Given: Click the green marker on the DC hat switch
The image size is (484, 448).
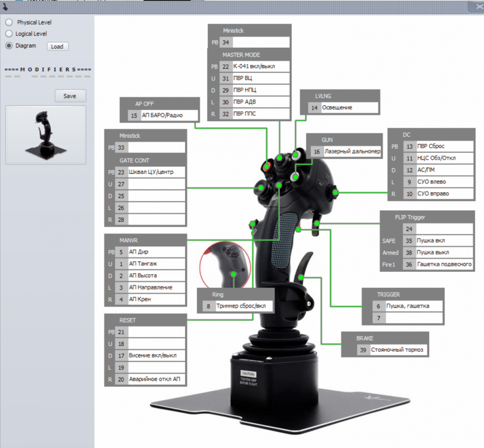Looking at the screenshot, I should 336,192.
